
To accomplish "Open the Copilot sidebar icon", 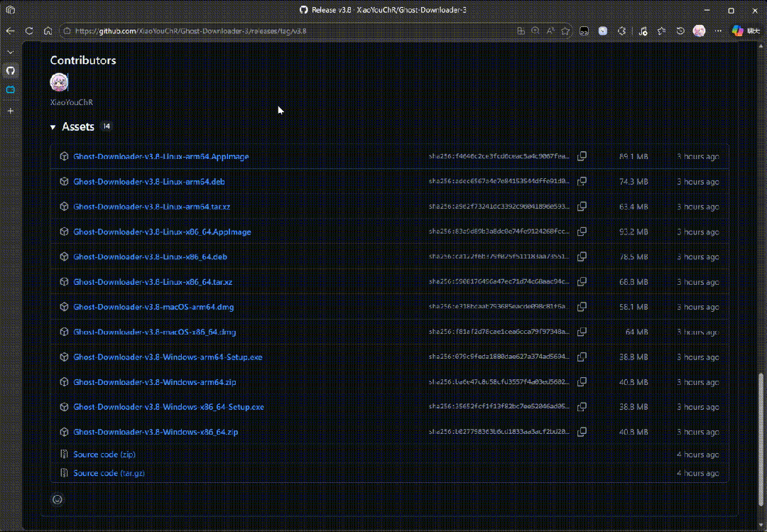I will [x=737, y=31].
